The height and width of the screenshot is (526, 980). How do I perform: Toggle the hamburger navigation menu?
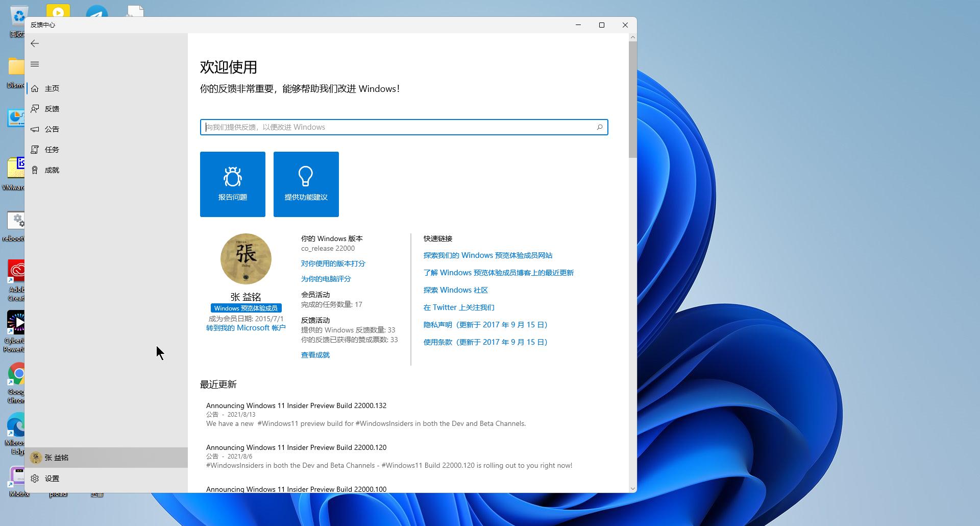click(35, 64)
